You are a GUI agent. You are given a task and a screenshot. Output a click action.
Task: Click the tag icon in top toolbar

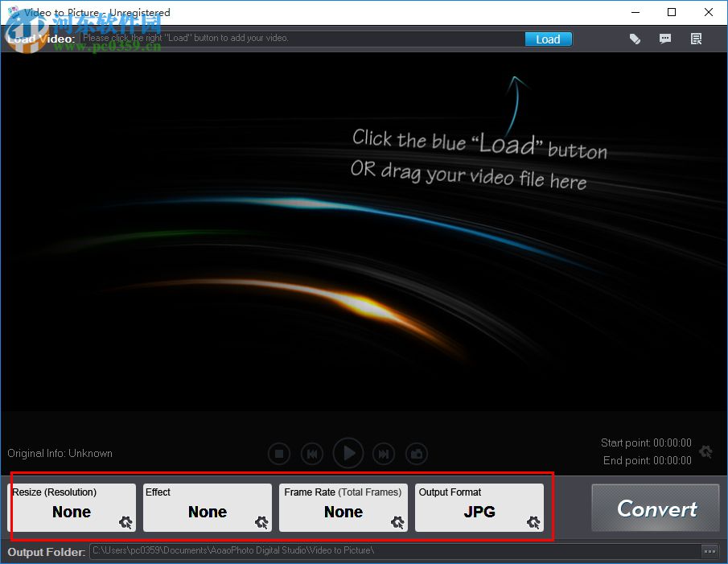point(635,39)
